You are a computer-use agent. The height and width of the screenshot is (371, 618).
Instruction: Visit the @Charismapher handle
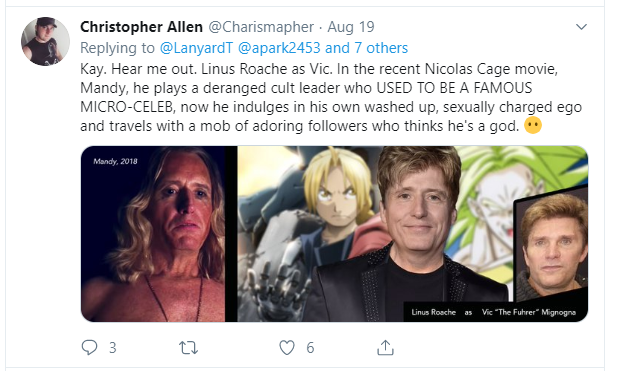click(261, 27)
